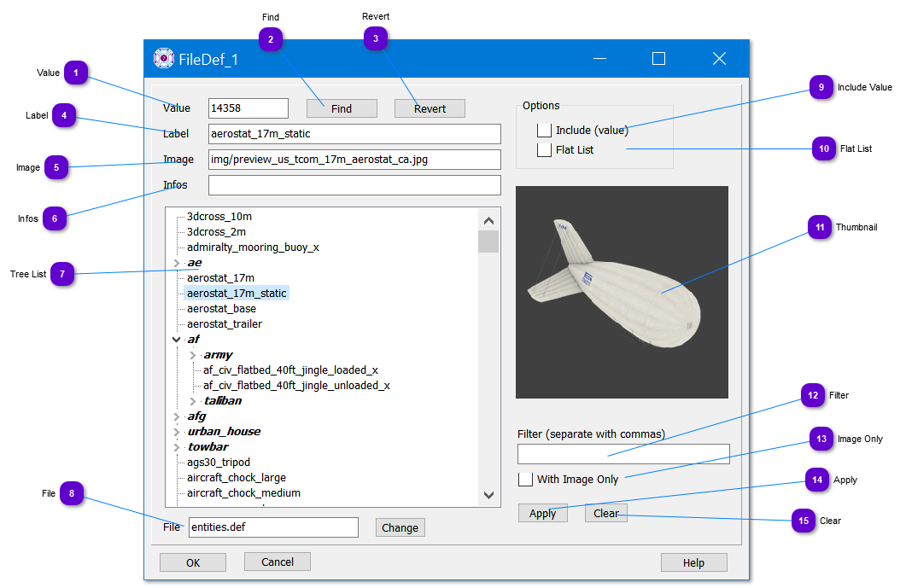Image resolution: width=906 pixels, height=588 pixels.
Task: Open Help for this dialog
Action: [x=693, y=562]
